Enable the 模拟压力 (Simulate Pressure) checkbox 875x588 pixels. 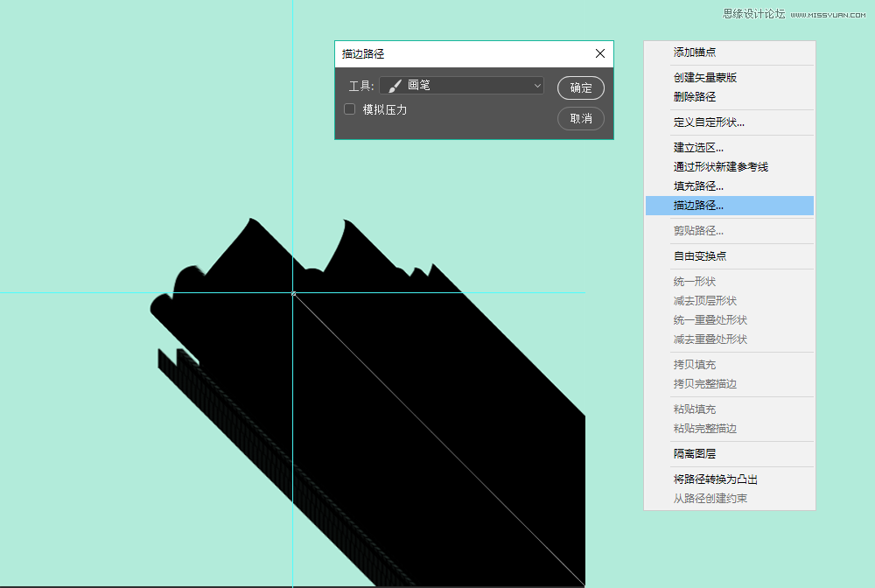pos(348,109)
